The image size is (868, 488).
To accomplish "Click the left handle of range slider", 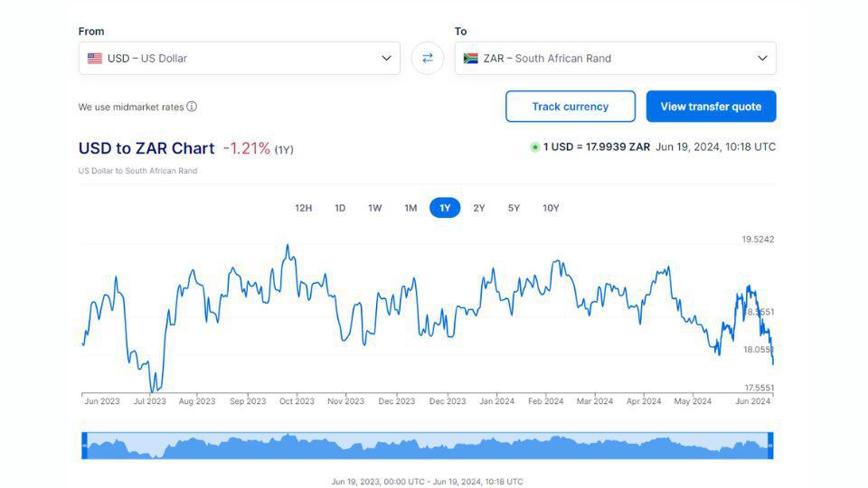I will click(x=85, y=445).
